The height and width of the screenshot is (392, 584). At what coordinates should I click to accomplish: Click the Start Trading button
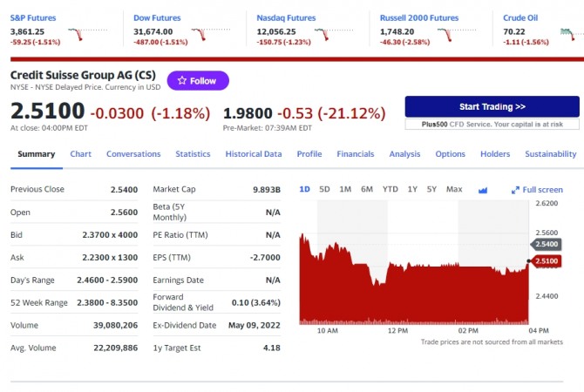point(492,106)
